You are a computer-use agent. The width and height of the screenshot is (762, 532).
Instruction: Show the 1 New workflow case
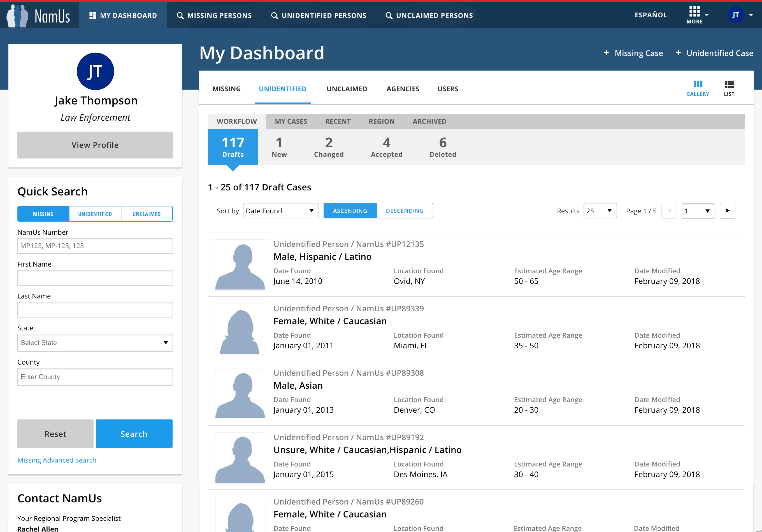(x=279, y=147)
